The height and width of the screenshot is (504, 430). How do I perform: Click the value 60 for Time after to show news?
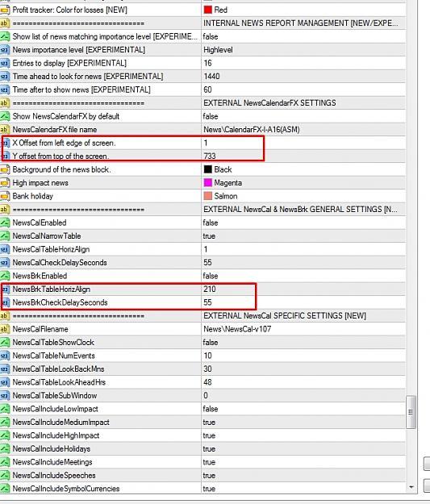(x=208, y=90)
